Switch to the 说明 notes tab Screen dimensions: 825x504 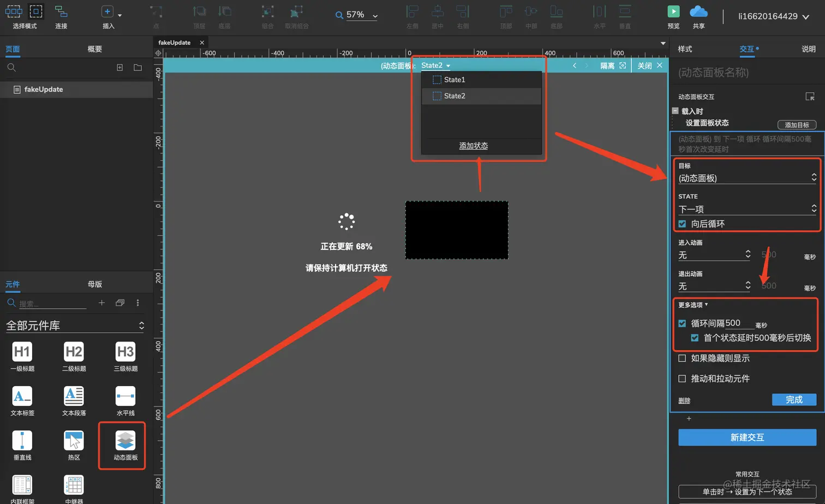(x=809, y=49)
